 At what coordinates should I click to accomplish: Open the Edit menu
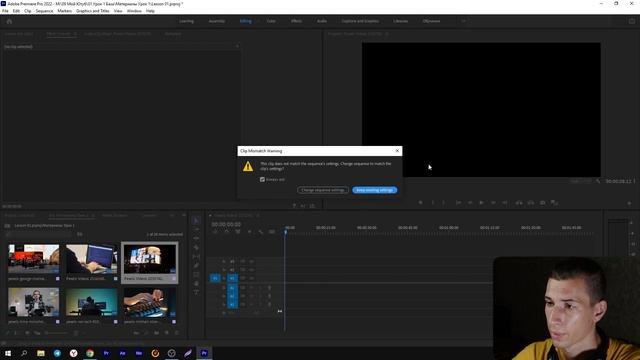pos(16,11)
